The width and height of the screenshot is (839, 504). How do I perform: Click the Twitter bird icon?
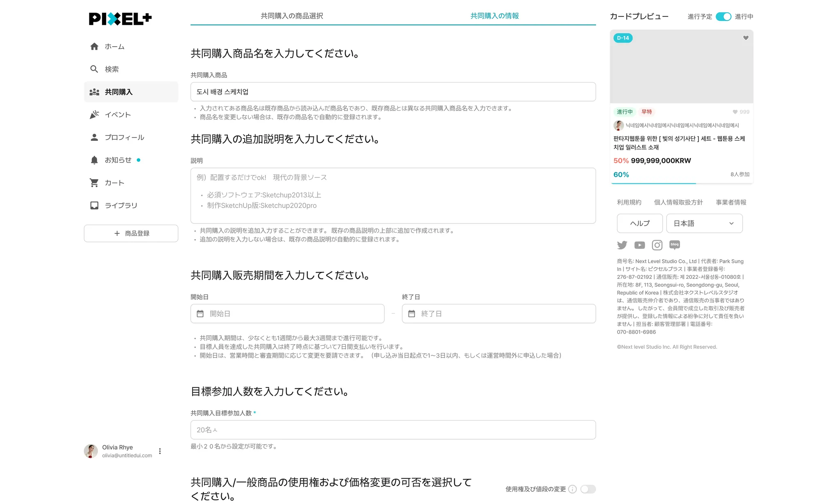[622, 245]
